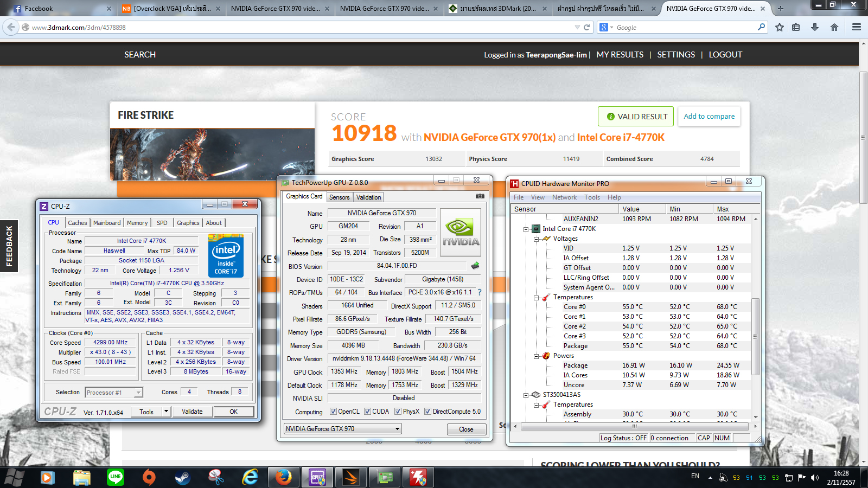The image size is (868, 488).
Task: Click the FEEDBACK side tab
Action: pyautogui.click(x=9, y=246)
